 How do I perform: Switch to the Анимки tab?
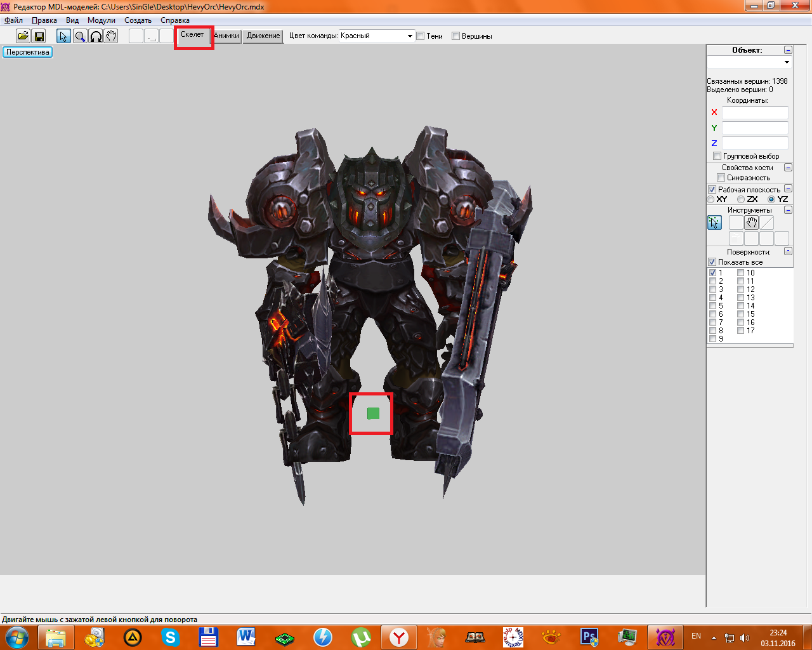tap(226, 36)
